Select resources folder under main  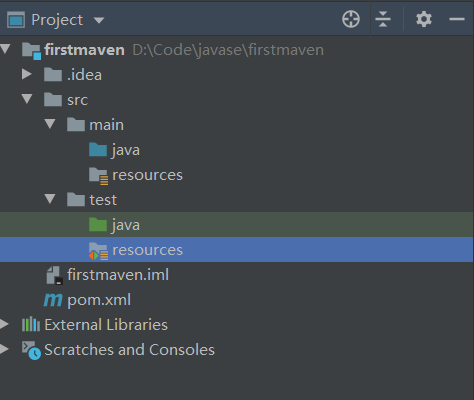pyautogui.click(x=147, y=175)
